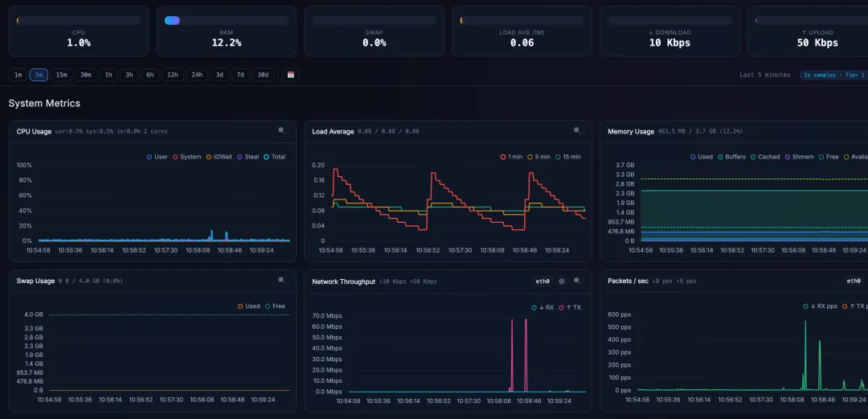Set time range to 12h
Screen dimensions: 868x419
pyautogui.click(x=172, y=75)
